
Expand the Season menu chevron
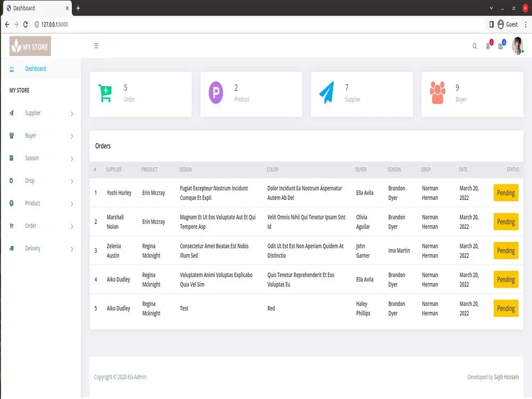pyautogui.click(x=72, y=159)
